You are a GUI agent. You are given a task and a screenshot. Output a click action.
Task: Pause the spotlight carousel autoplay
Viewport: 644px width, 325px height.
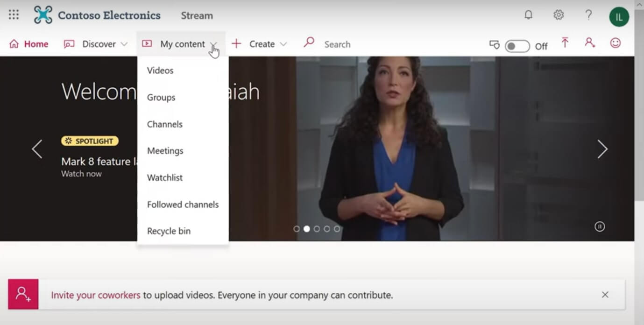point(600,226)
